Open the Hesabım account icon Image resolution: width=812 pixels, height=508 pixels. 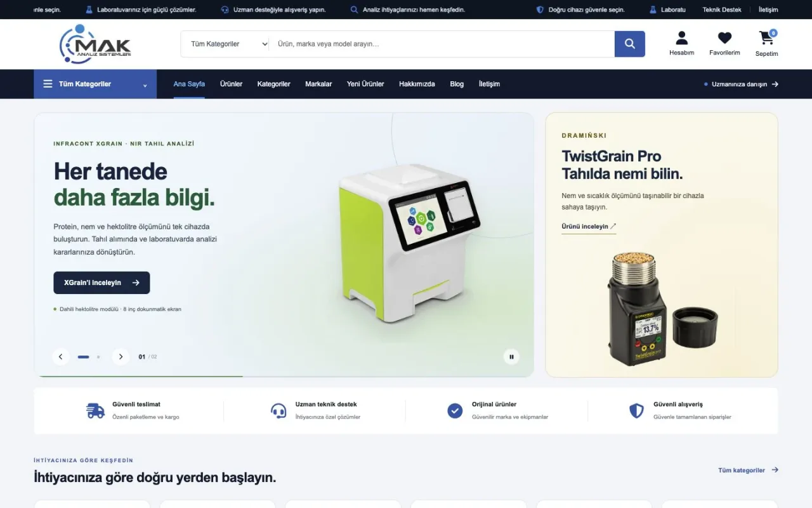pos(681,38)
